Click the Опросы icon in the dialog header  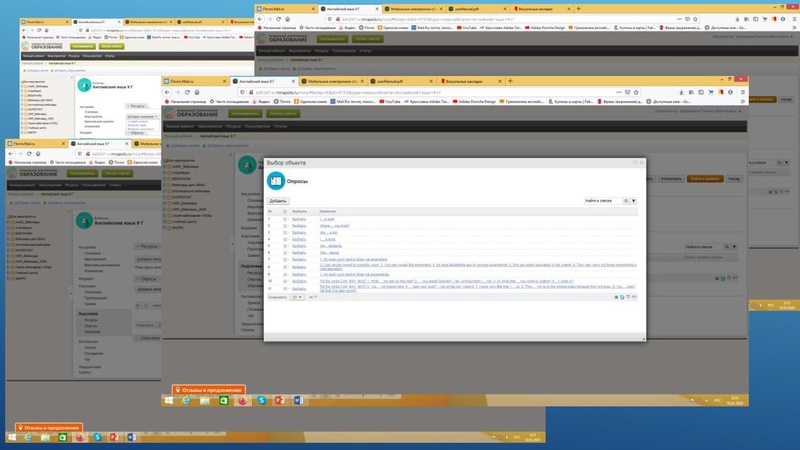(276, 181)
